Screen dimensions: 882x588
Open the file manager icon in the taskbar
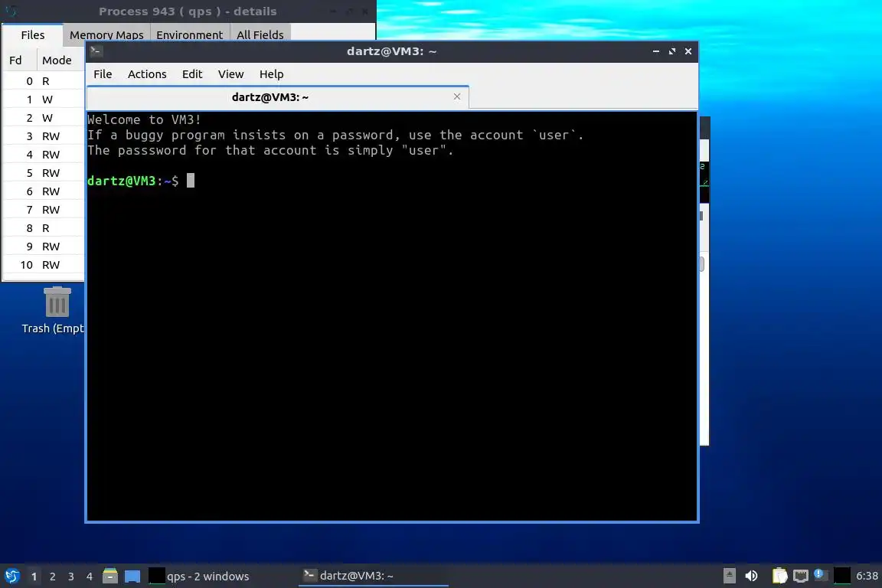pos(110,576)
